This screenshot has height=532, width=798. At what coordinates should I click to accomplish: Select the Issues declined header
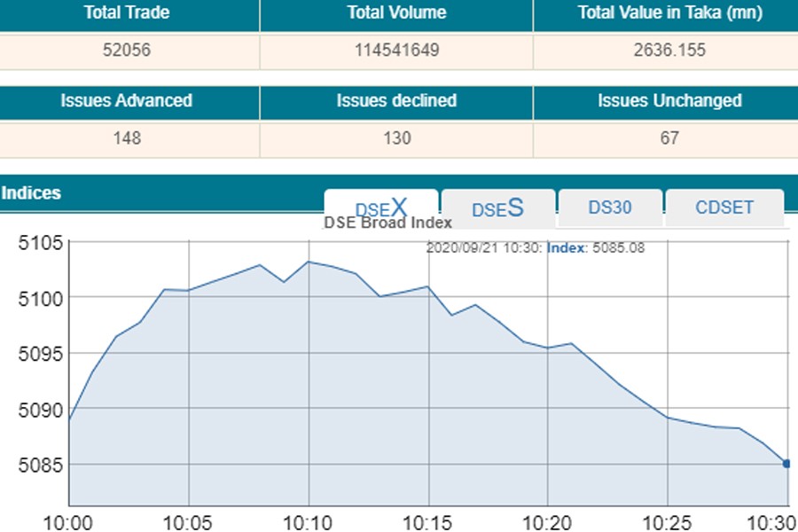point(396,101)
